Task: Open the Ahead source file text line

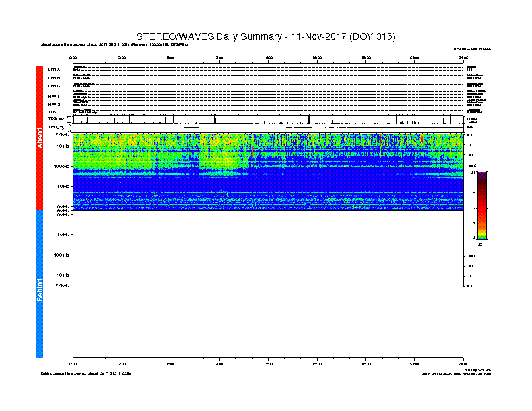Action: click(115, 44)
